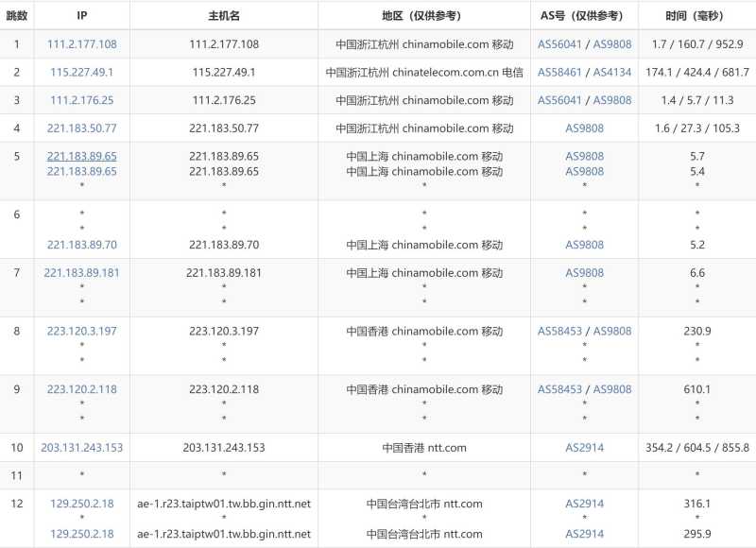756x548 pixels.
Task: Open the AS2914 link on hop 10
Action: [x=584, y=448]
